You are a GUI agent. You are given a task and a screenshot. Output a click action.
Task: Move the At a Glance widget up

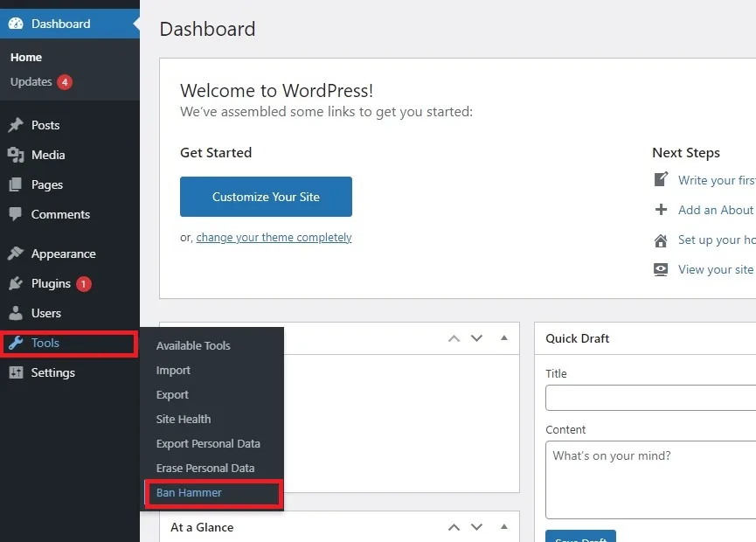point(454,527)
